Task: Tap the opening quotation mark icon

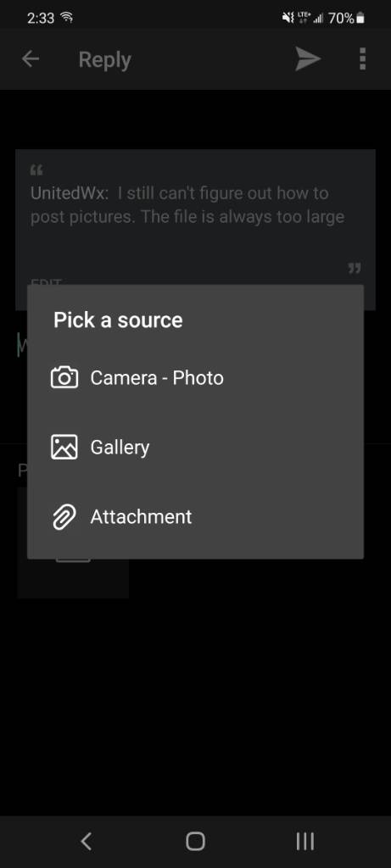Action: tap(36, 170)
